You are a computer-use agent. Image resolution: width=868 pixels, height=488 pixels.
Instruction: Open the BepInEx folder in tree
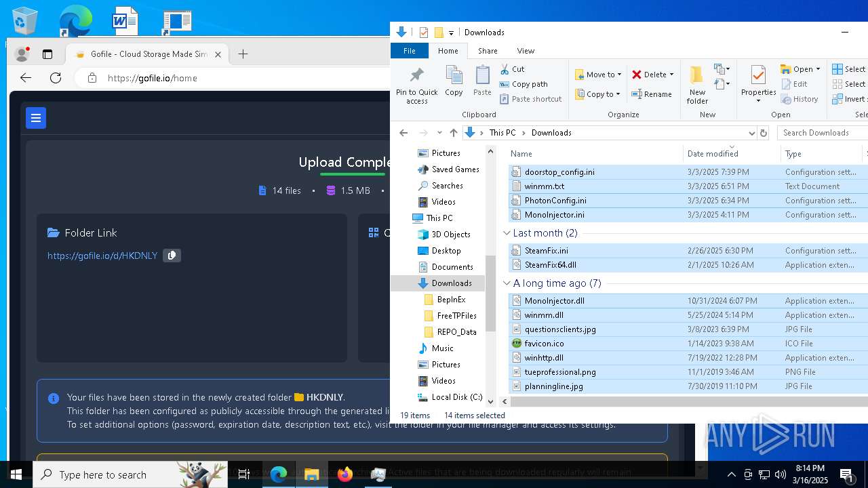451,300
